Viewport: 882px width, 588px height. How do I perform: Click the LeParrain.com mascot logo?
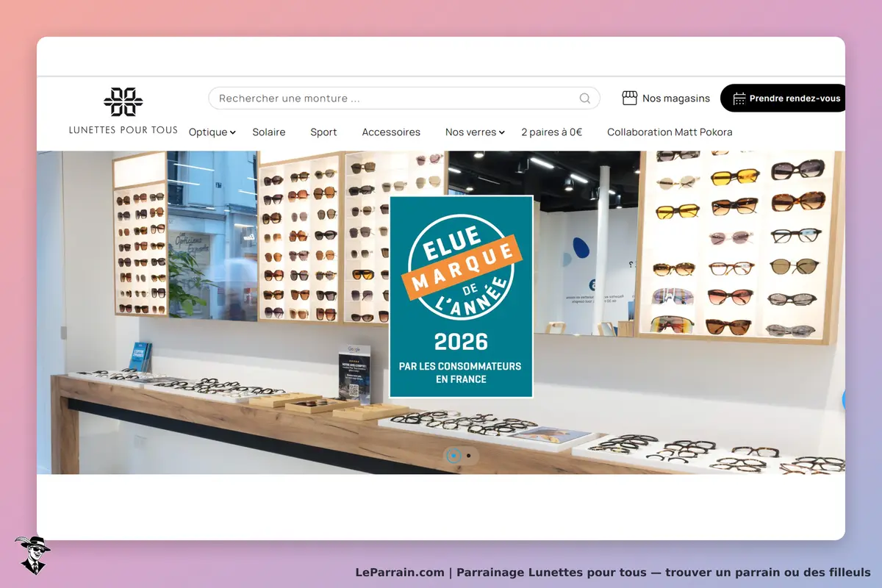(x=32, y=555)
